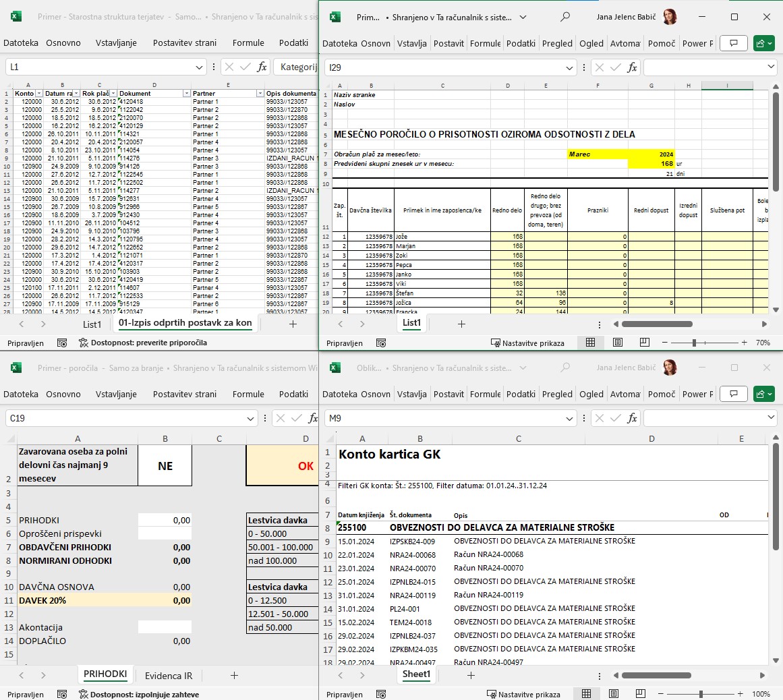
Task: Switch to Page Break Preview in 100% window
Action: tap(641, 693)
